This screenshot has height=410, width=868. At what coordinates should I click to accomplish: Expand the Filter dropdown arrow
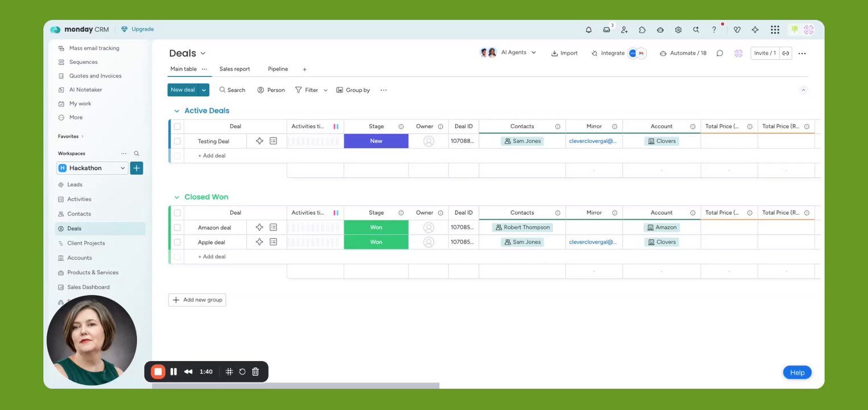325,90
